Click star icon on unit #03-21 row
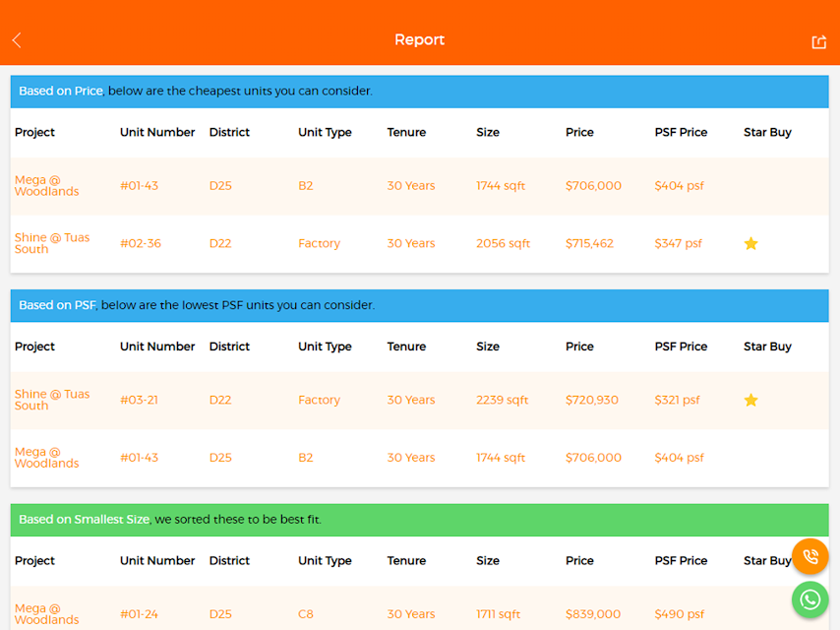This screenshot has width=840, height=630. (751, 400)
